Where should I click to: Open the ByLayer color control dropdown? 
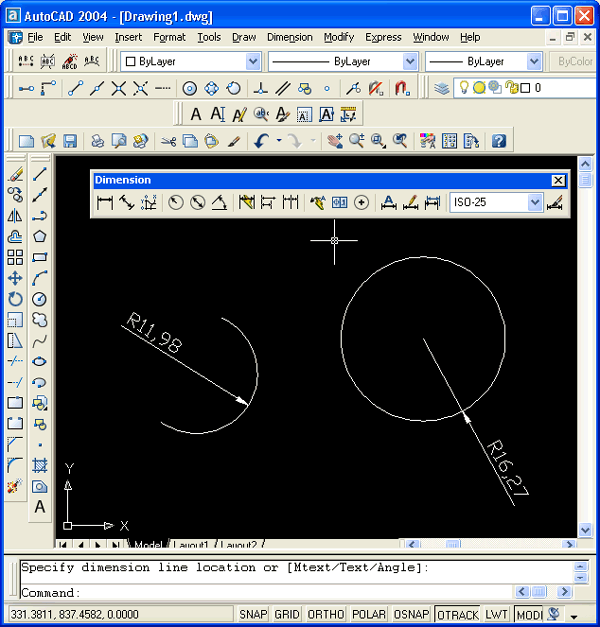click(x=251, y=62)
